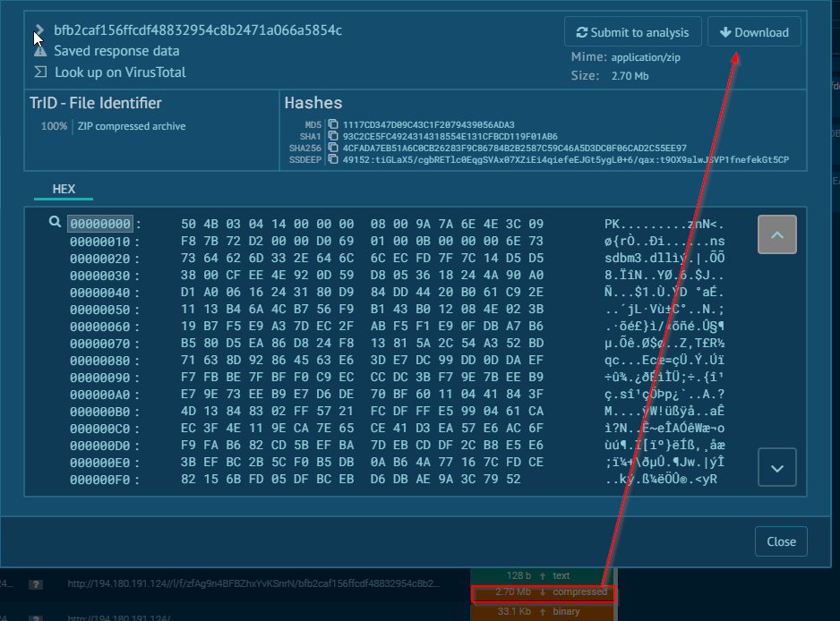This screenshot has height=621, width=840.
Task: Click the file hash name title
Action: point(198,30)
